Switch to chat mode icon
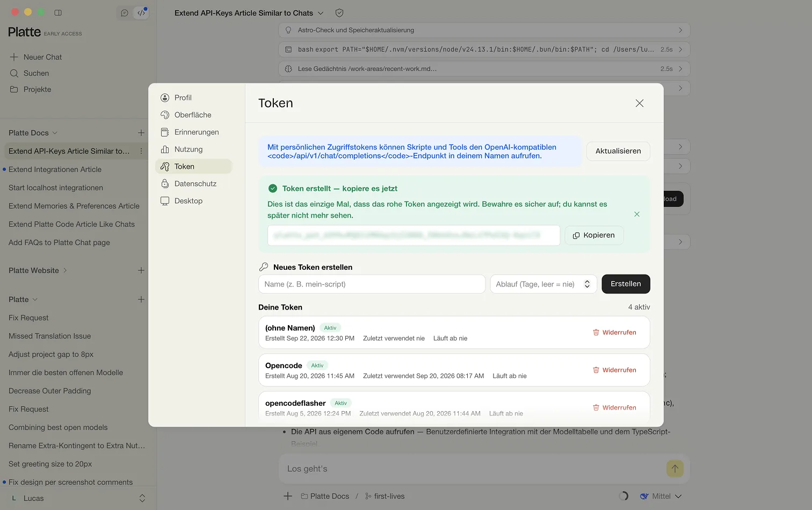This screenshot has width=812, height=510. [125, 13]
